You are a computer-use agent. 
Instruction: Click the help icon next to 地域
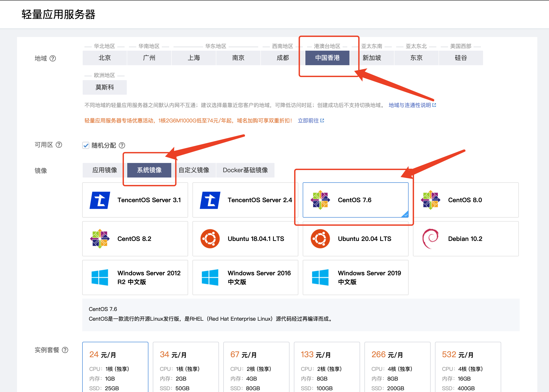coord(53,58)
